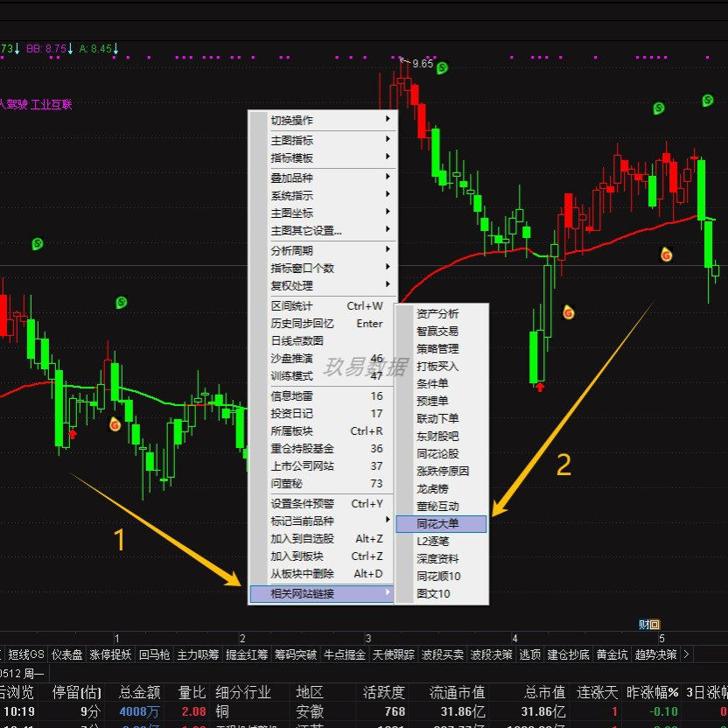Open 上市公司网站 from the menu
Viewport: 728px width, 728px height.
[322, 466]
